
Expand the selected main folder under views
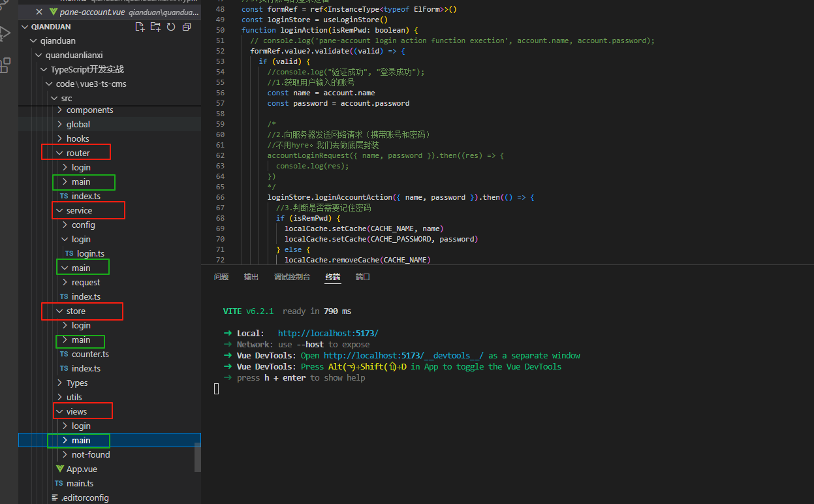click(x=65, y=440)
